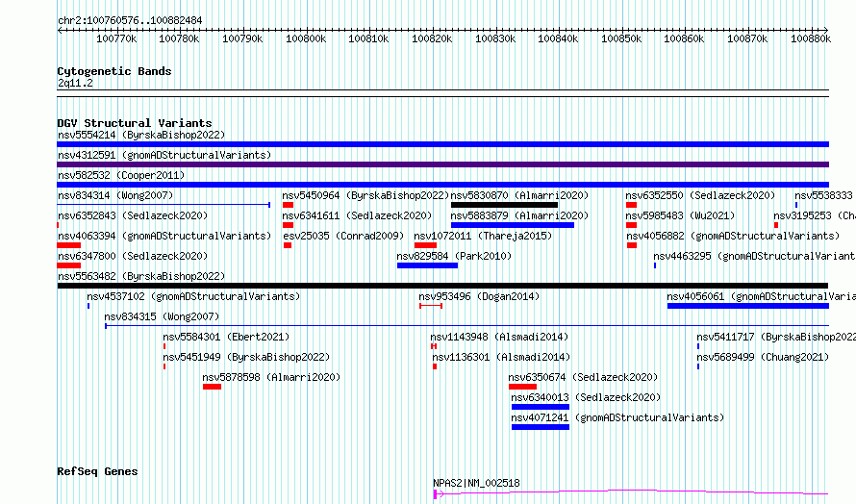Click the nsv834314 (Wong2007) variant label
Screen dimensions: 856x504
click(x=115, y=195)
